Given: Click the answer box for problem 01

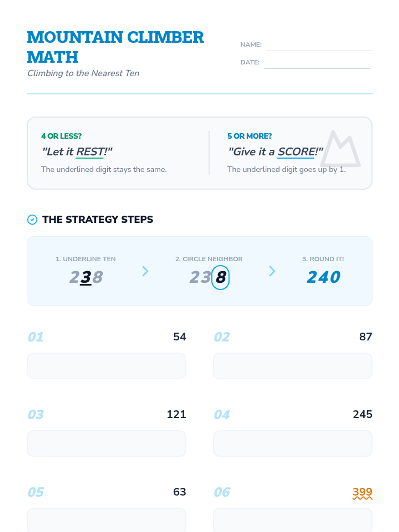Looking at the screenshot, I should (x=106, y=366).
